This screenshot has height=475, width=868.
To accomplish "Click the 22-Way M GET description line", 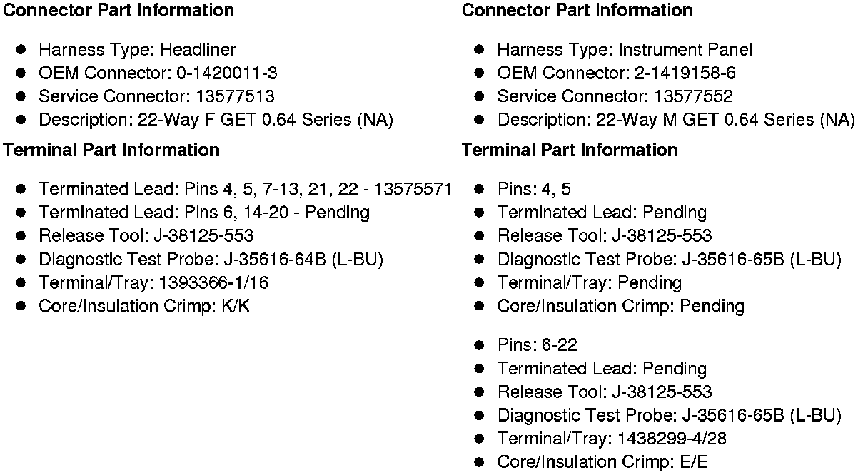I will (676, 120).
